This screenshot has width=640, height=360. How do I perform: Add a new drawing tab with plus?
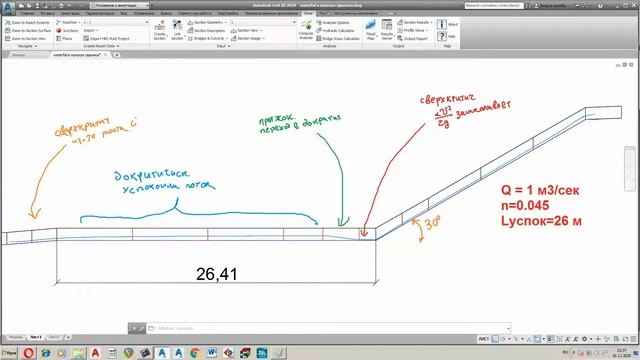[x=116, y=55]
